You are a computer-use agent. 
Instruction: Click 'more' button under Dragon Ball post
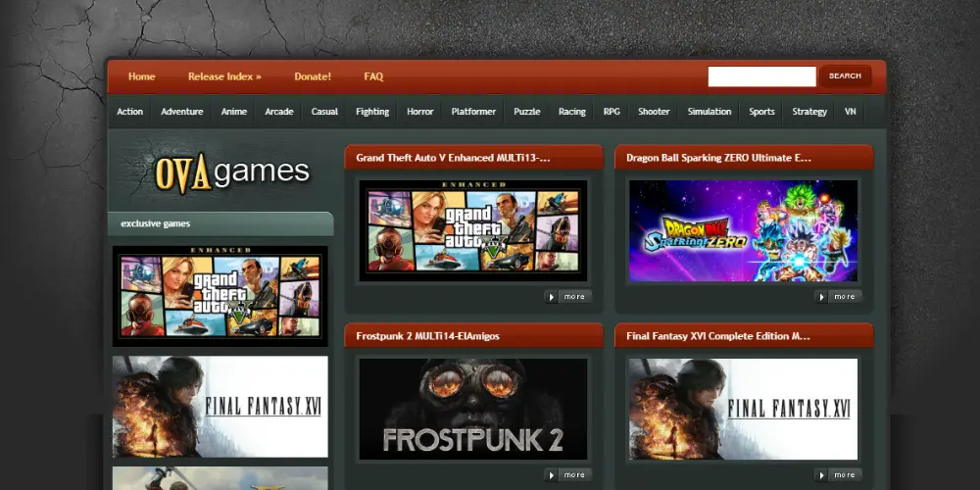(838, 297)
